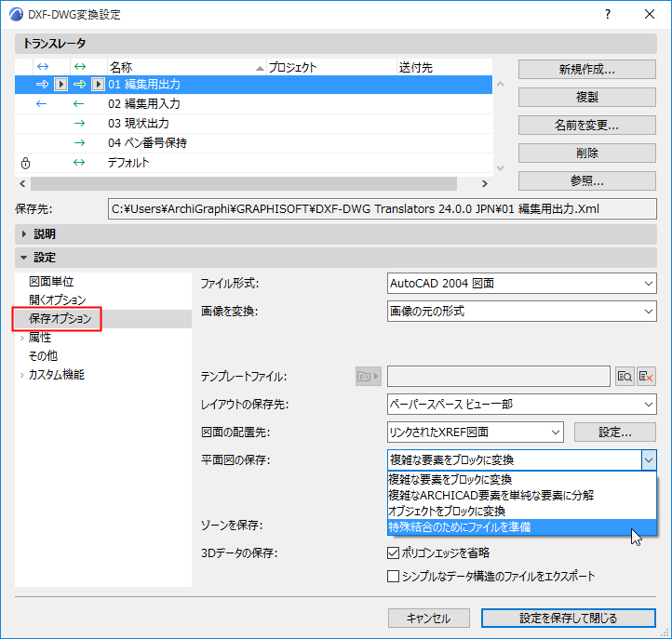The width and height of the screenshot is (672, 639).
Task: Click the 名前を変更... button
Action: [586, 125]
